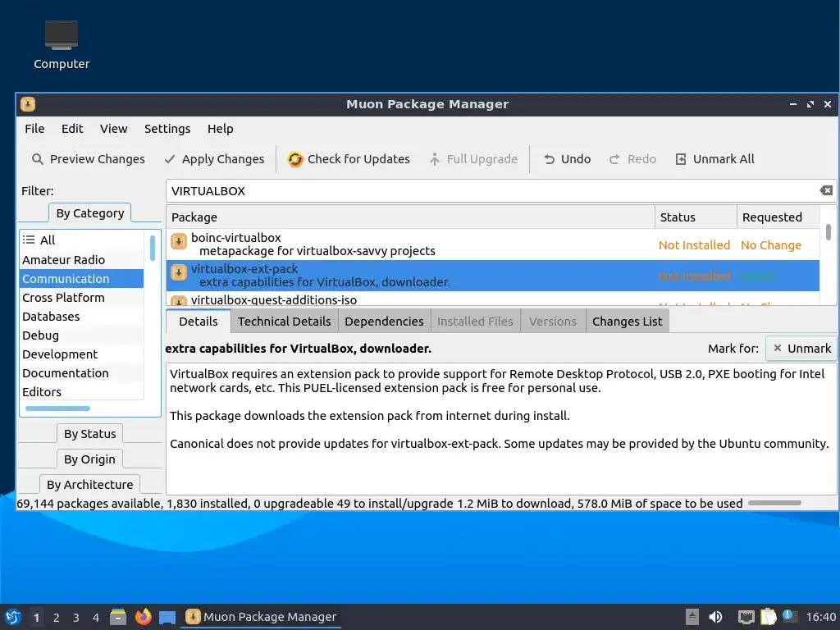Viewport: 840px width, 630px height.
Task: Click the Versions tab
Action: coord(553,322)
